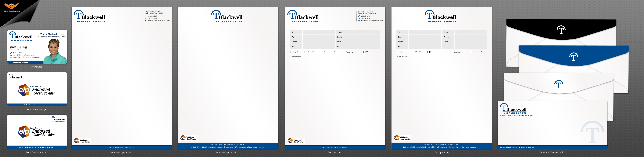
Task: Click the 'Tracey Blackwell, C.L.C.S.' name on the front card
Action: (x=52, y=34)
